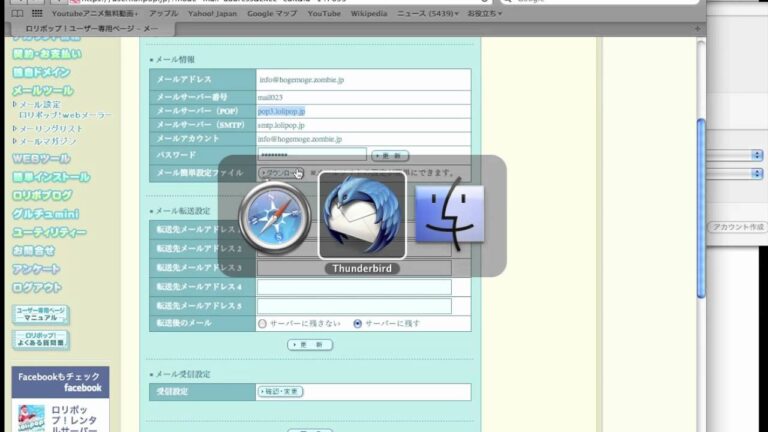This screenshot has height=432, width=768.
Task: Click the ダウンロード button for mail settings file
Action: pyautogui.click(x=281, y=173)
